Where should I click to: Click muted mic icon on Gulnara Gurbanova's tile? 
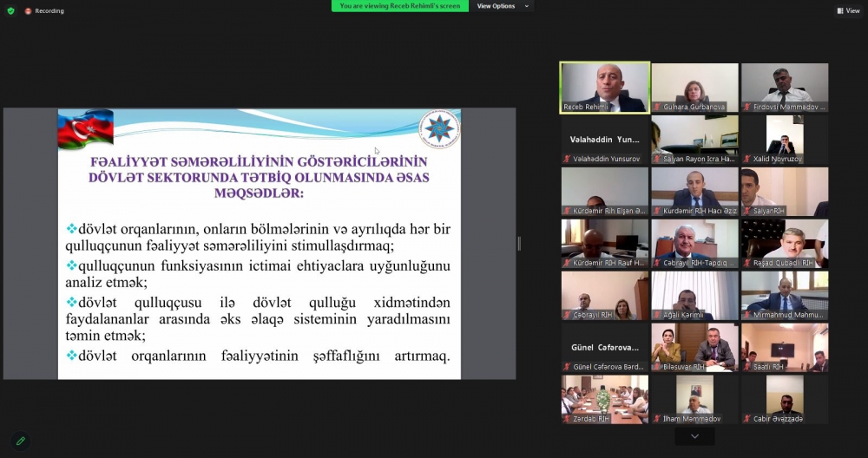(658, 107)
